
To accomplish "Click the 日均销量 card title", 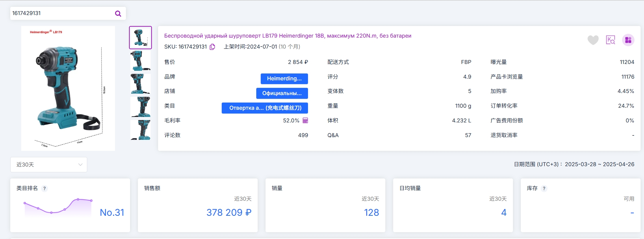I will 410,188.
